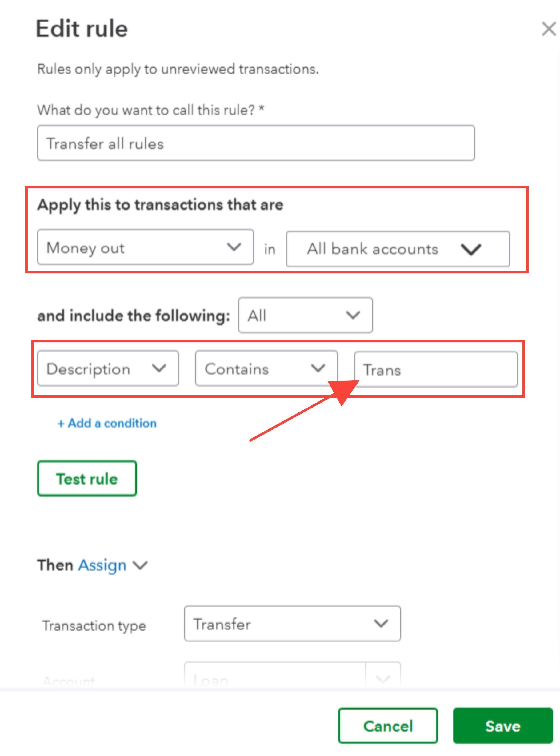560x756 pixels.
Task: Click the All bank accounts chevron arrow
Action: [470, 249]
